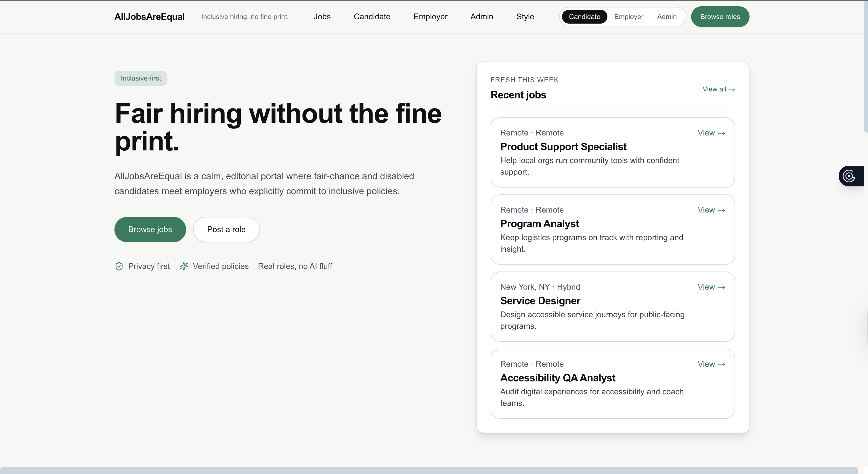Image resolution: width=868 pixels, height=474 pixels.
Task: Click the Browse jobs button
Action: coord(150,230)
